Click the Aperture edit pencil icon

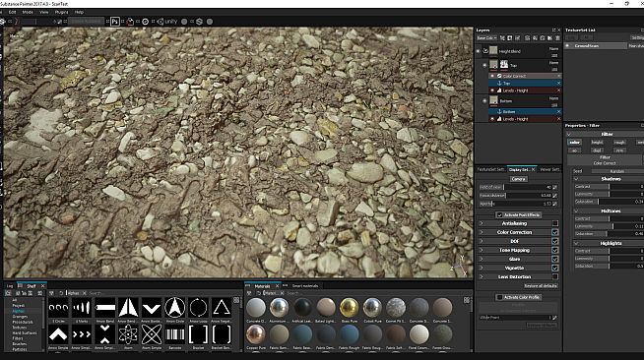click(x=554, y=204)
